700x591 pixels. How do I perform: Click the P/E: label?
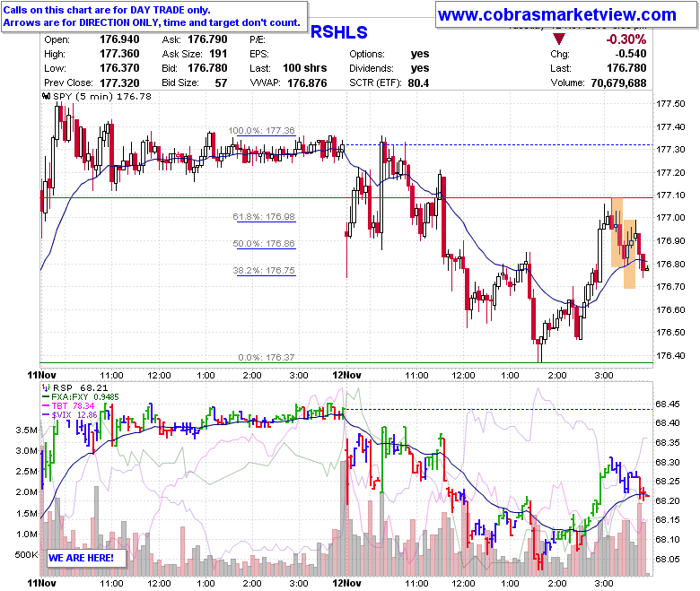[258, 39]
